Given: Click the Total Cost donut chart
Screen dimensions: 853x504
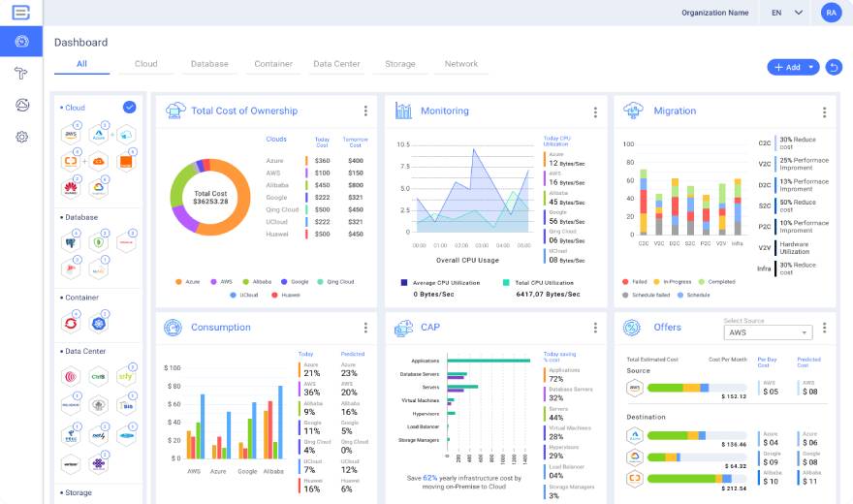Looking at the screenshot, I should click(x=210, y=197).
